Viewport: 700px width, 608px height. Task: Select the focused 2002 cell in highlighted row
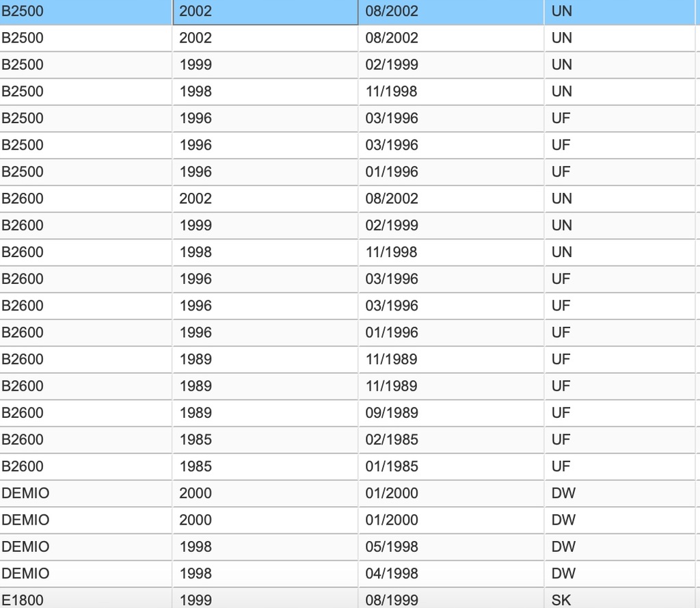(x=265, y=12)
